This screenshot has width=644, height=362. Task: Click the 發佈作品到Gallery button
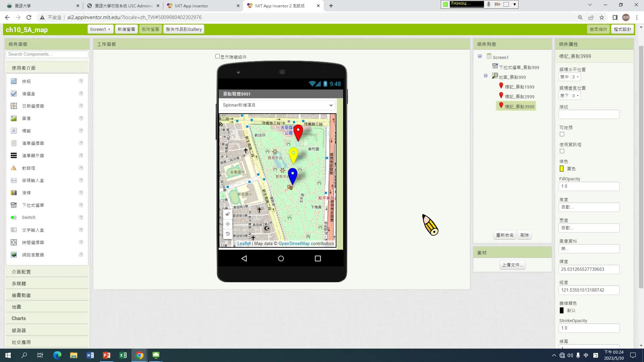(184, 29)
